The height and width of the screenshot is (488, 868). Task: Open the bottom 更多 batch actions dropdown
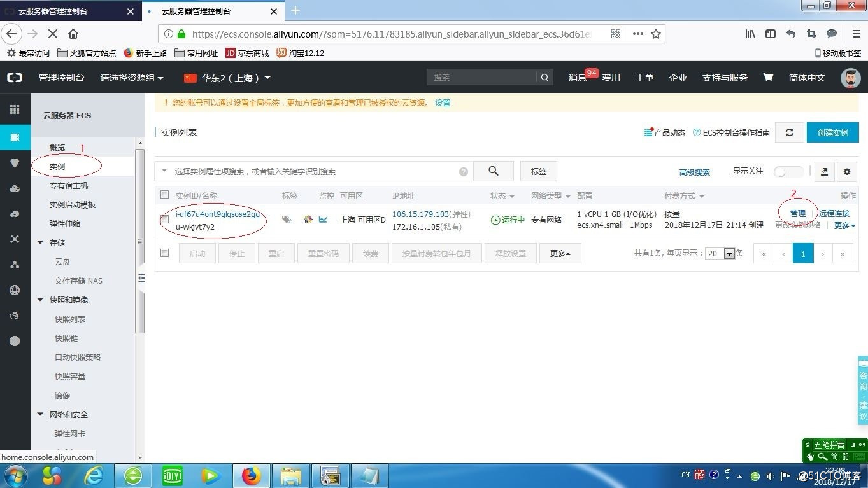[x=560, y=253]
